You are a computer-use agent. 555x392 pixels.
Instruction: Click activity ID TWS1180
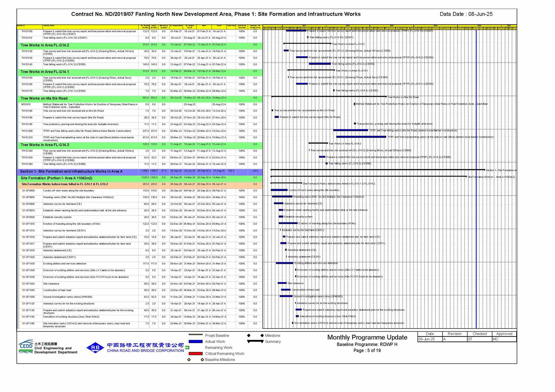click(x=27, y=111)
